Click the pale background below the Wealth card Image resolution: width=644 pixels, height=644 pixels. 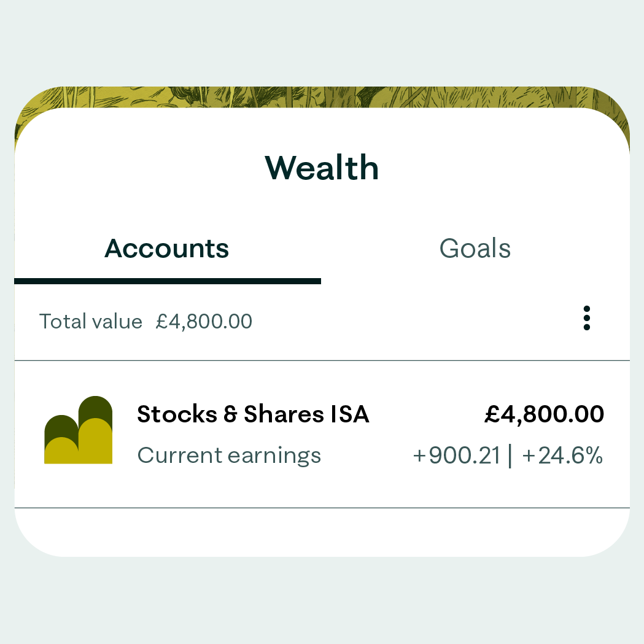(322, 602)
